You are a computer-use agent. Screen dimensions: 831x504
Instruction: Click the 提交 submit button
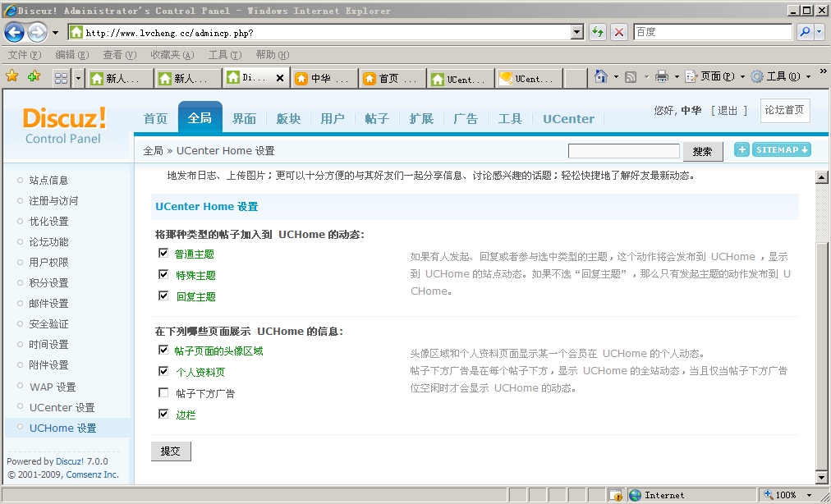point(171,451)
